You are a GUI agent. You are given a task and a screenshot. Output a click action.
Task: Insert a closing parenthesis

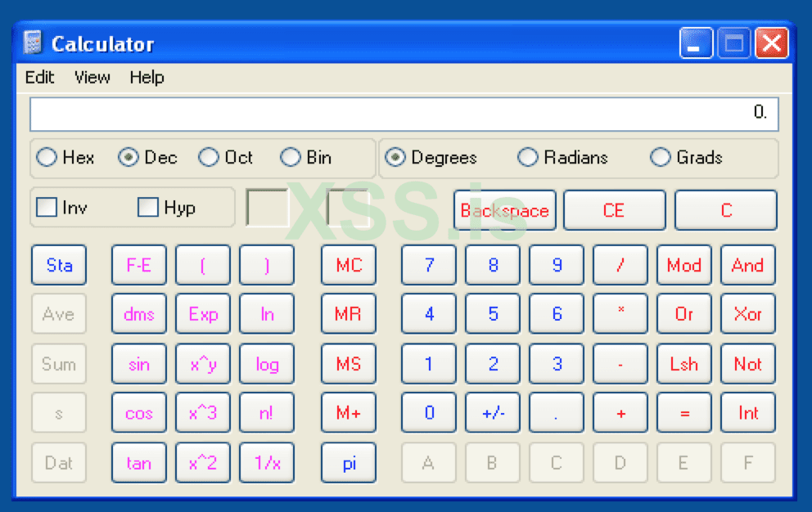coord(267,265)
